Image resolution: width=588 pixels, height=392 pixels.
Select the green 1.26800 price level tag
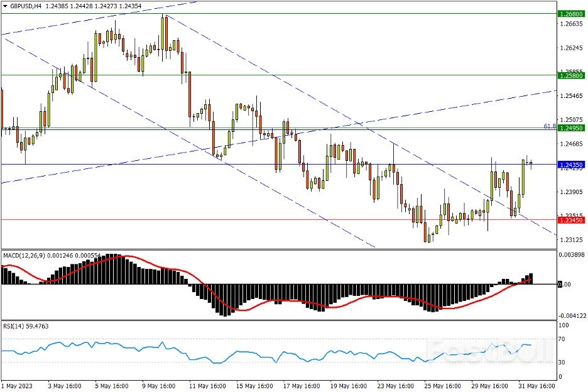coord(572,13)
